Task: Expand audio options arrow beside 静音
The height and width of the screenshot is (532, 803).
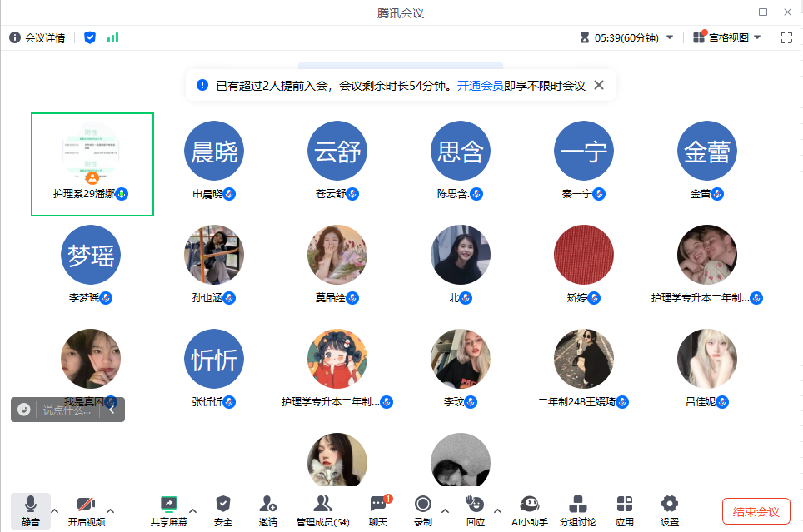Action: [x=55, y=510]
